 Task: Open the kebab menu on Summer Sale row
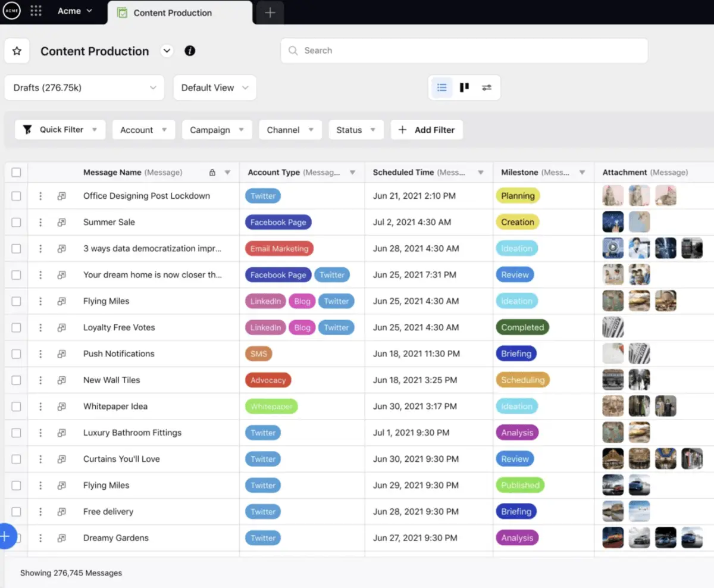coord(40,222)
